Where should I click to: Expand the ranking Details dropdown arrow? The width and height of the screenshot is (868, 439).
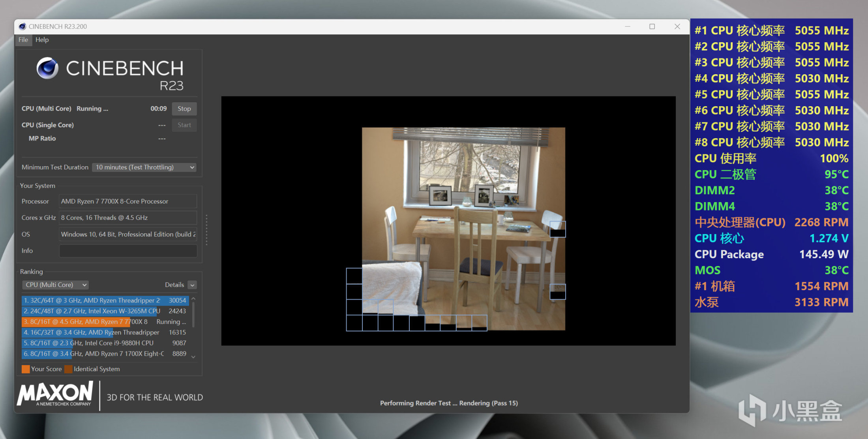tap(192, 285)
